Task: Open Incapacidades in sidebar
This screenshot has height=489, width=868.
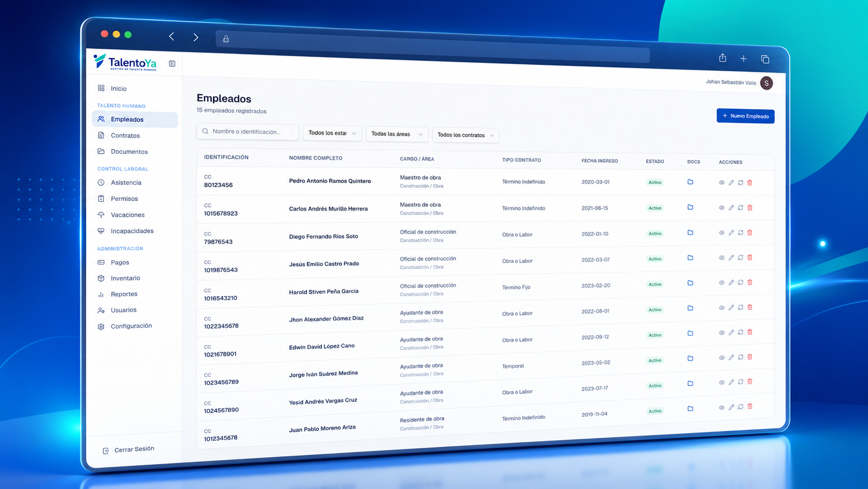Action: (132, 231)
